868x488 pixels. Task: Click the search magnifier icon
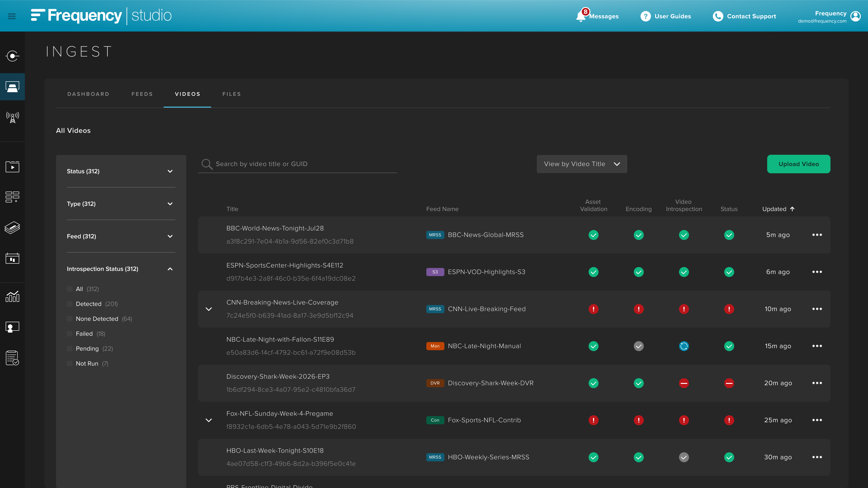[207, 164]
